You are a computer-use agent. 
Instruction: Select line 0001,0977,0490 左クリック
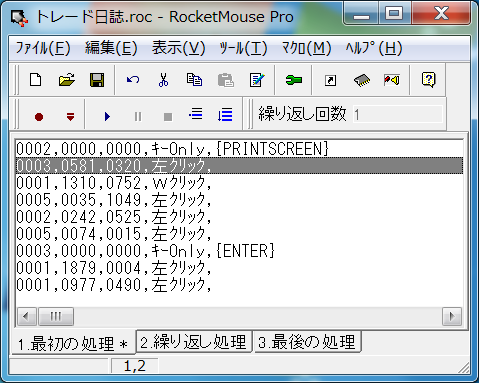(239, 285)
